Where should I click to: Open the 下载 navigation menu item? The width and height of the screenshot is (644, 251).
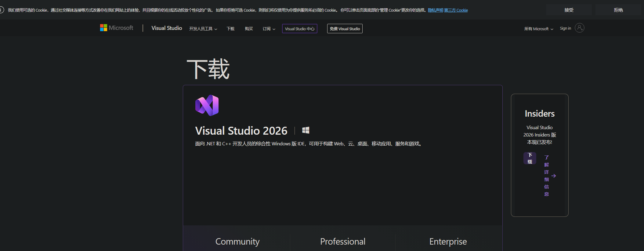point(230,29)
